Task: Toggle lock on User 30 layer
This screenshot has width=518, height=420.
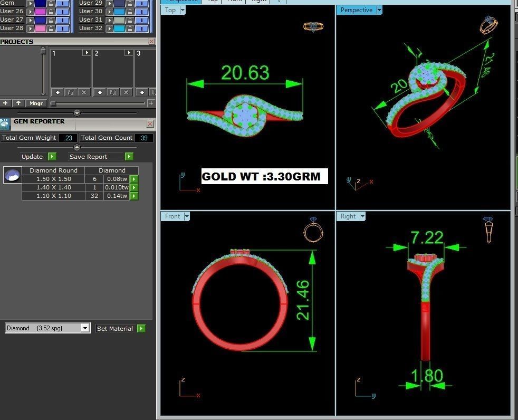Action: coord(130,12)
